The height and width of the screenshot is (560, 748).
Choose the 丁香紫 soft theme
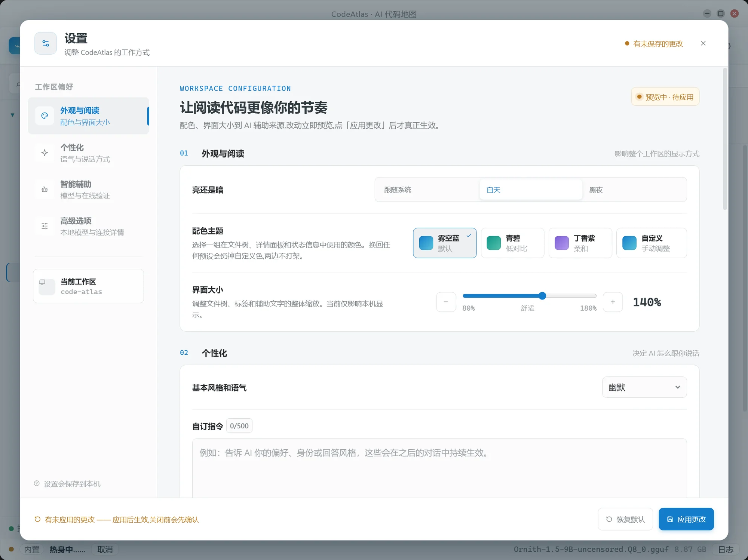(x=580, y=243)
